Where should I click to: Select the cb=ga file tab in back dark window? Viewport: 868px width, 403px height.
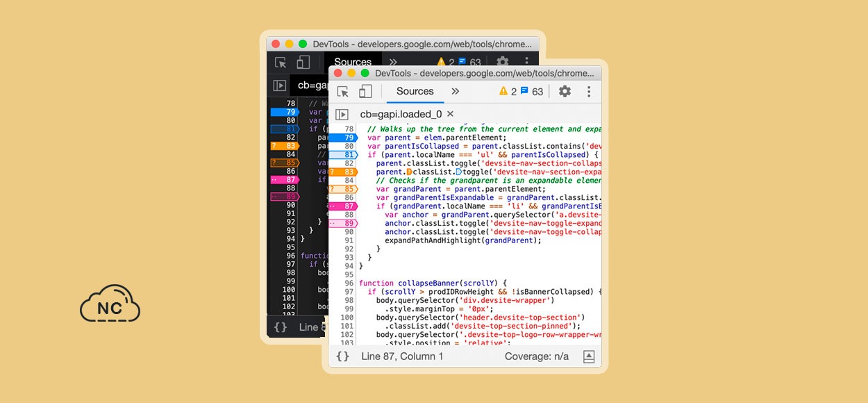click(x=312, y=85)
